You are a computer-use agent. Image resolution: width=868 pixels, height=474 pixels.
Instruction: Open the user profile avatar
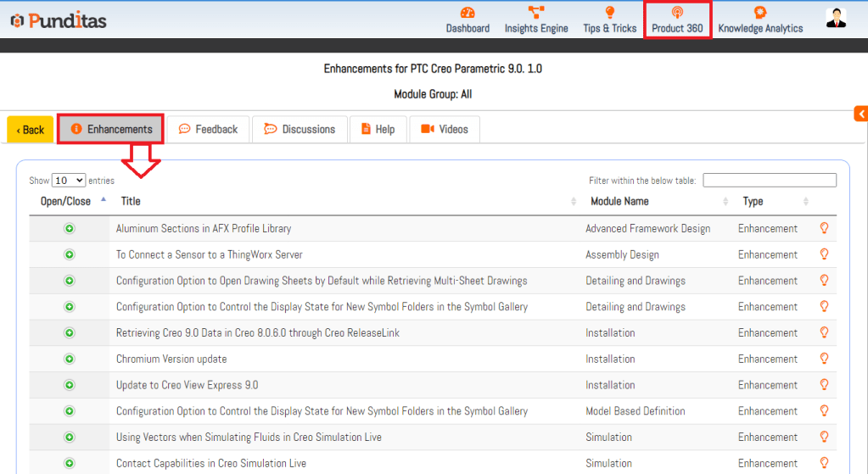pos(836,19)
